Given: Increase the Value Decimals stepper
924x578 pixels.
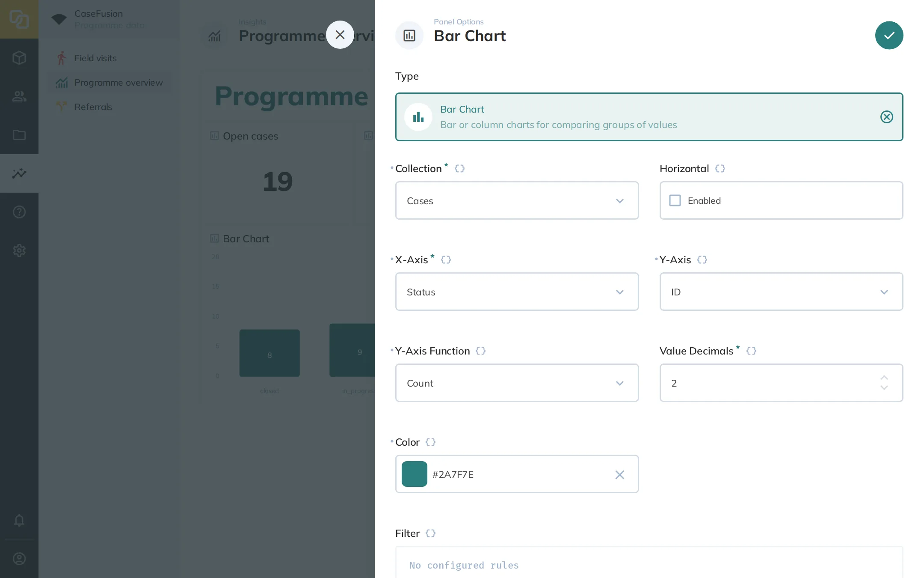Looking at the screenshot, I should pos(884,378).
